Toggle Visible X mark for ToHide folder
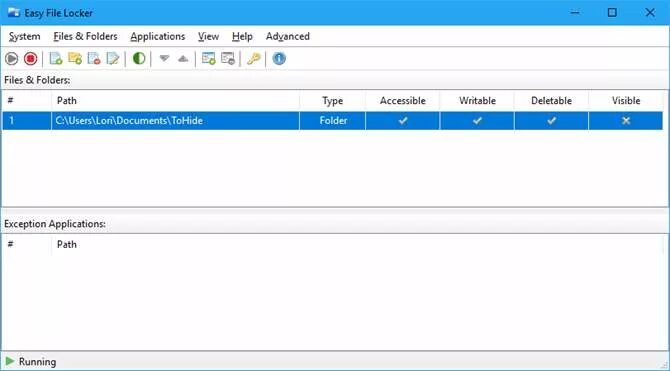Image resolution: width=670 pixels, height=371 pixels. [x=626, y=121]
